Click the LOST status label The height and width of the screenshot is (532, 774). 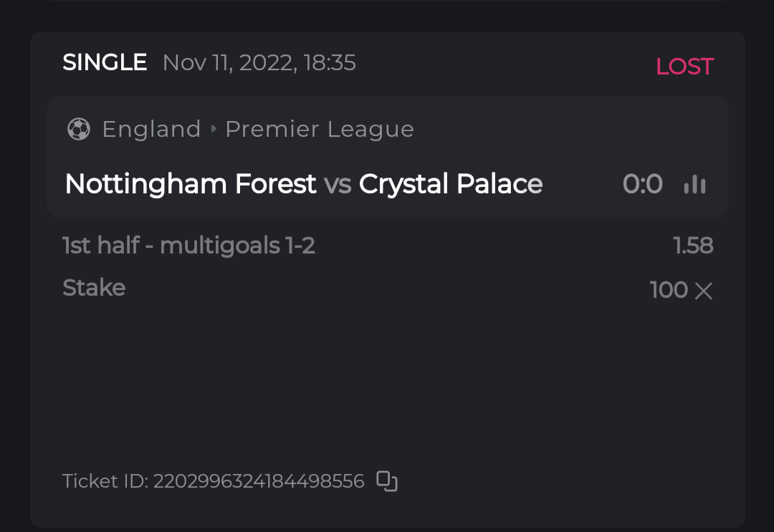pyautogui.click(x=684, y=67)
